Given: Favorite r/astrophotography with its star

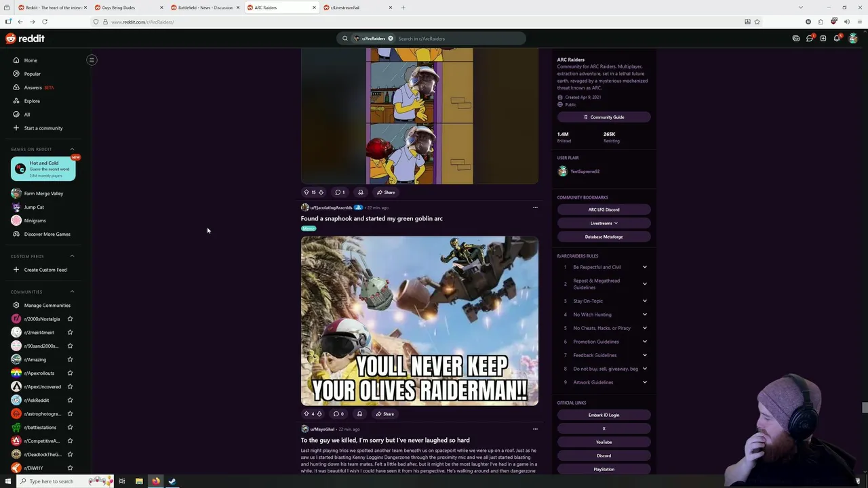Looking at the screenshot, I should [70, 413].
